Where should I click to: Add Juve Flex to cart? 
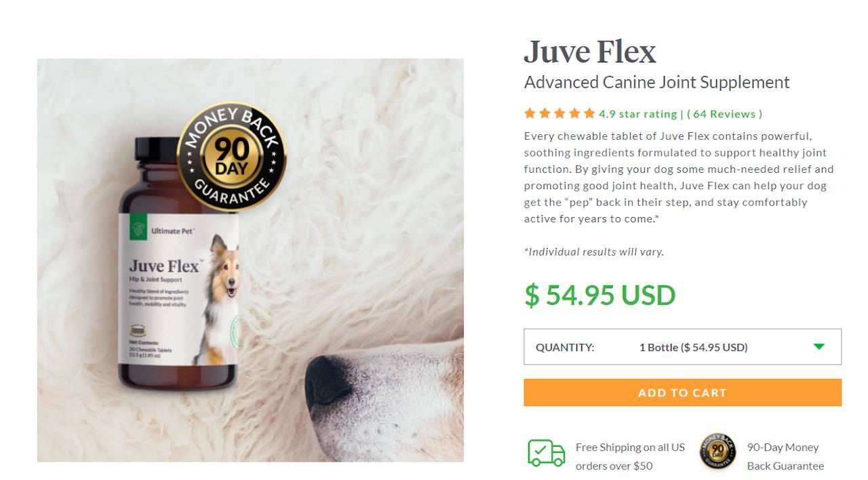(682, 393)
